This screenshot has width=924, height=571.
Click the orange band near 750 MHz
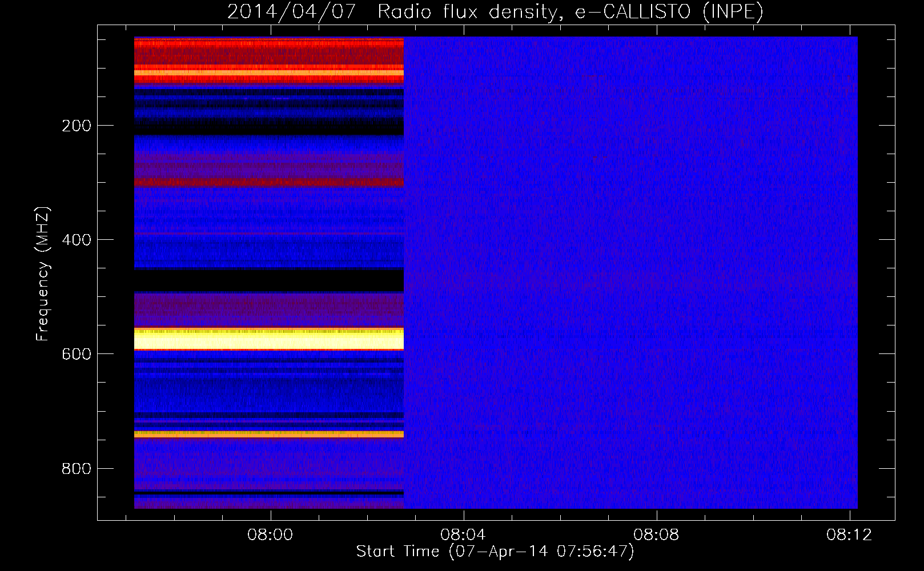tap(269, 435)
